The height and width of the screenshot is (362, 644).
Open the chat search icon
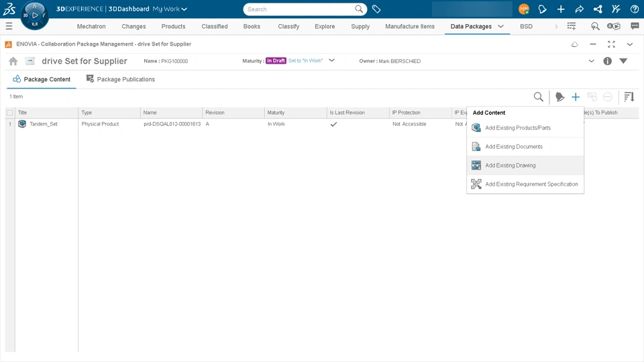(595, 26)
